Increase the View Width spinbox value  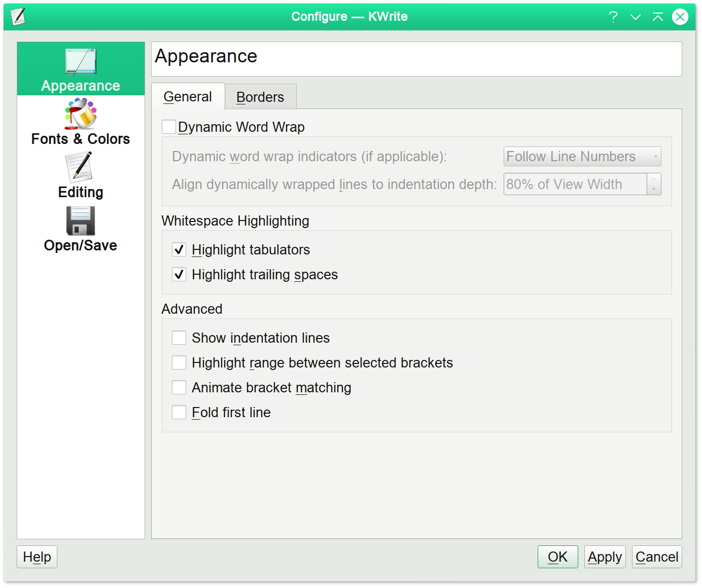654,179
